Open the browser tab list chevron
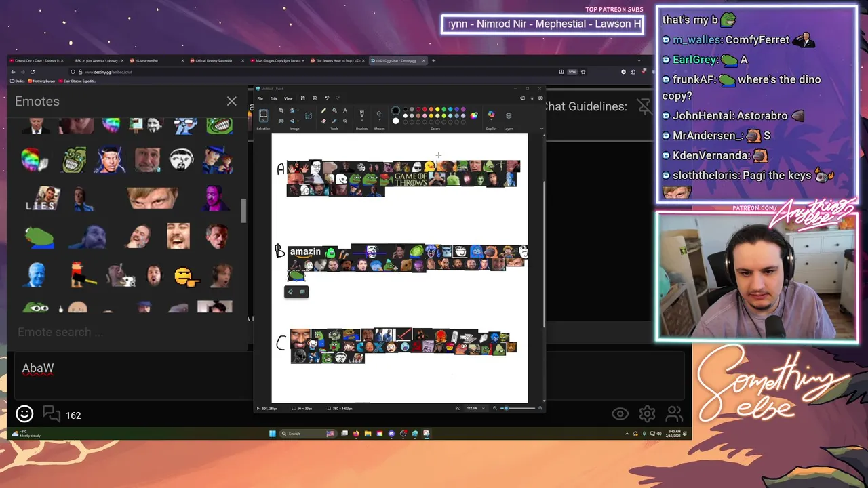The width and height of the screenshot is (868, 488). click(638, 60)
